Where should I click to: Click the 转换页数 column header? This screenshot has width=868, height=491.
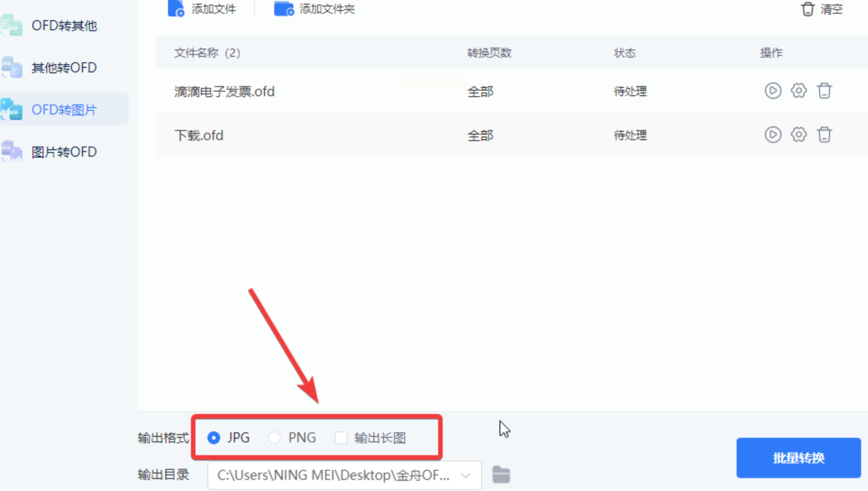pyautogui.click(x=489, y=53)
